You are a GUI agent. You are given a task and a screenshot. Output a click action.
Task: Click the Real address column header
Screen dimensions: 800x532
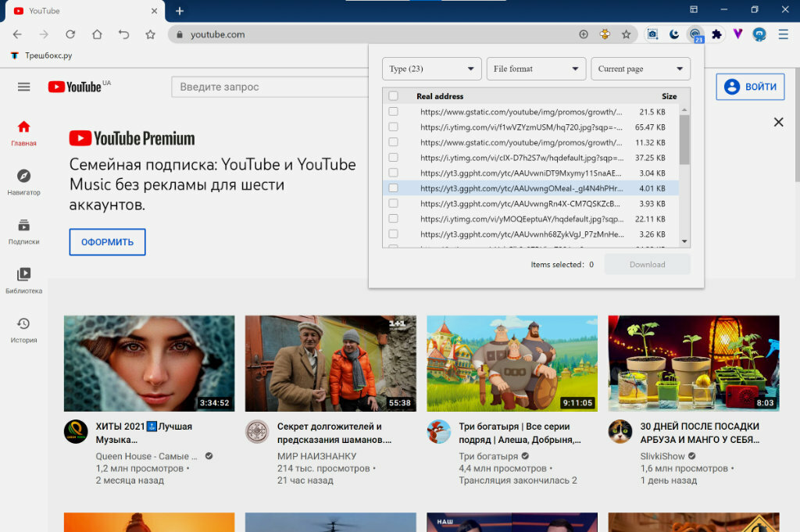pos(440,96)
